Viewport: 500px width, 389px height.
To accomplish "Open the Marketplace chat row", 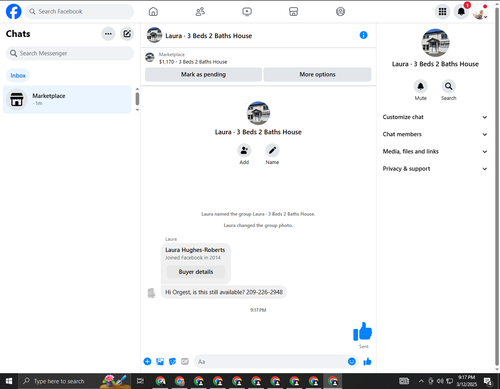I will pos(67,99).
